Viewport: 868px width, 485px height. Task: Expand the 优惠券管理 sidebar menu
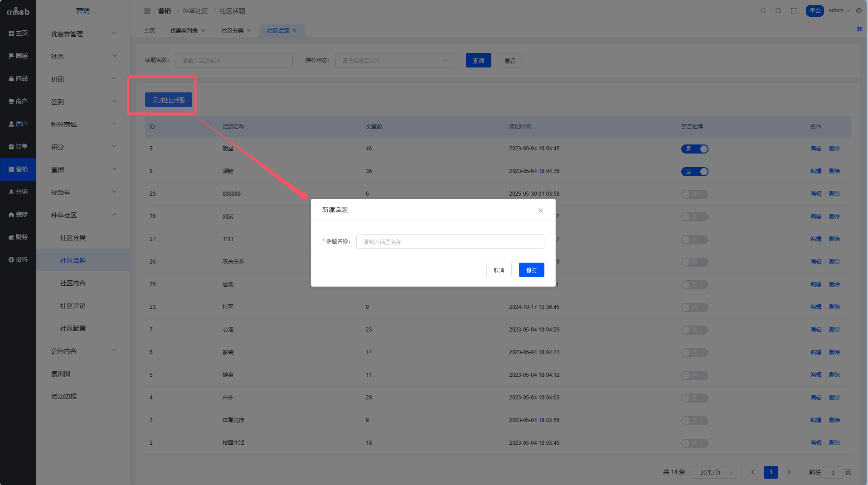[82, 34]
